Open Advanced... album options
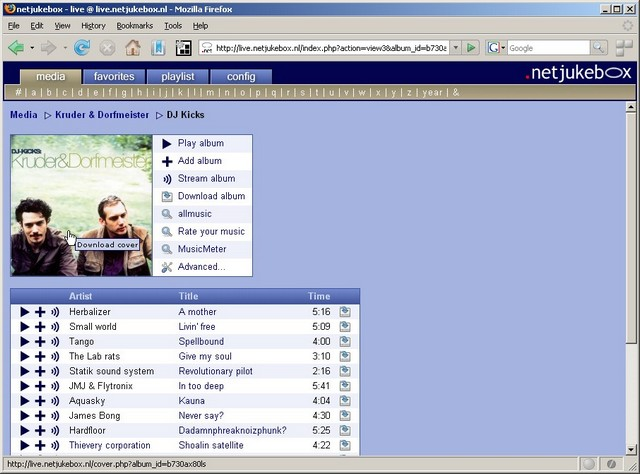640x474 pixels. [202, 267]
